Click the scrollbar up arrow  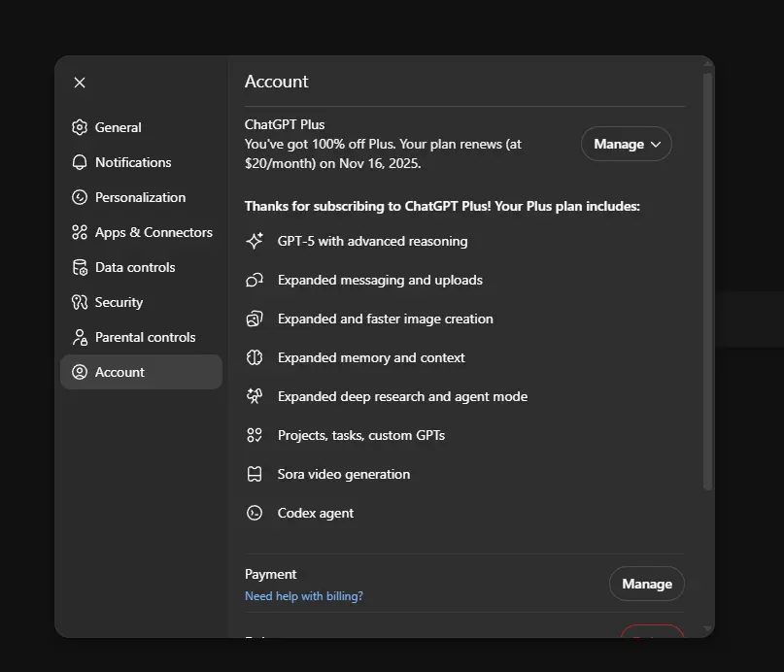707,63
